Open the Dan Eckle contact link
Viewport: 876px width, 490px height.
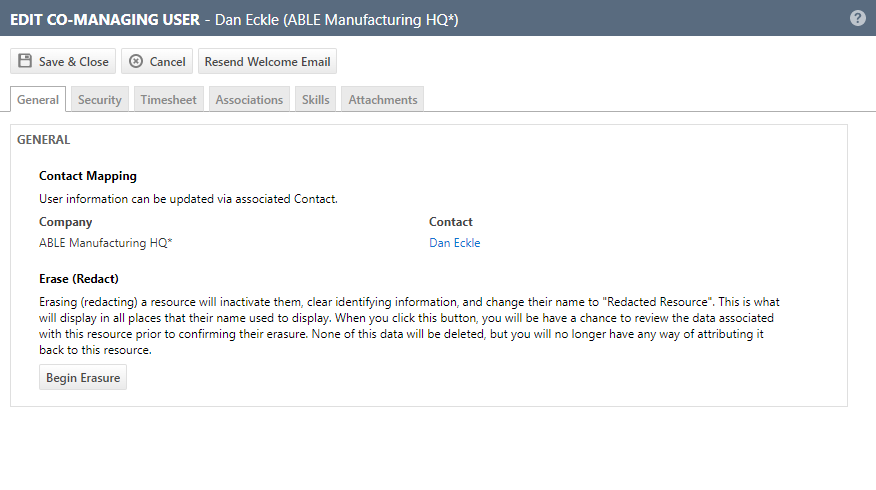tap(454, 242)
